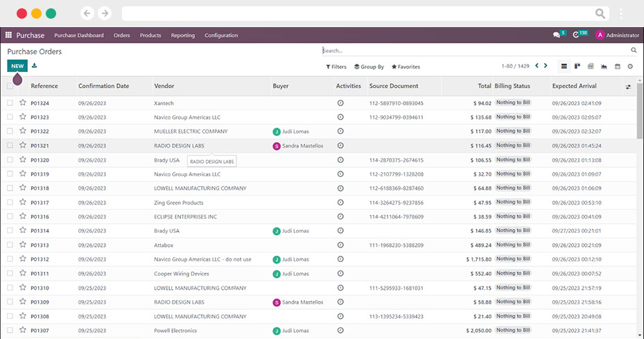Open the Reporting menu

[x=183, y=35]
